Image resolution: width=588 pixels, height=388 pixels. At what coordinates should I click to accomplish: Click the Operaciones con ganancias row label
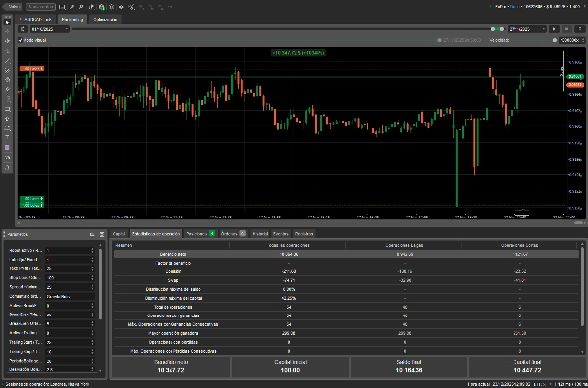pyautogui.click(x=172, y=315)
